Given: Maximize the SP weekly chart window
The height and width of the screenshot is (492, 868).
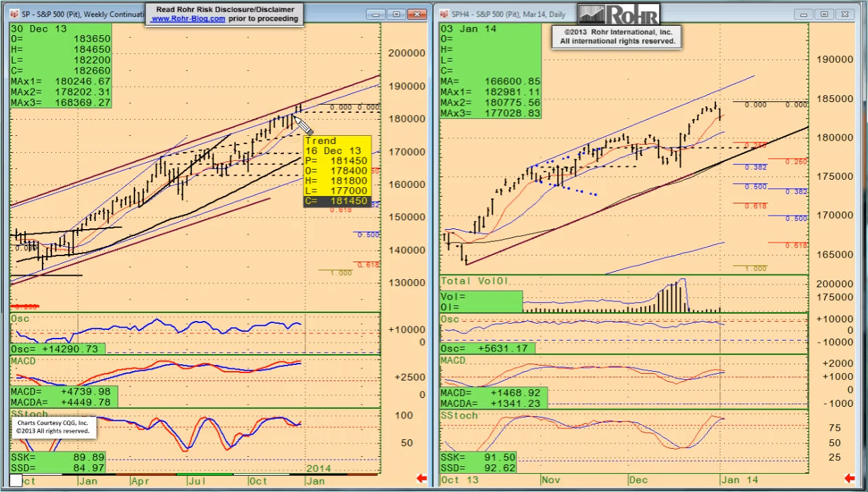Looking at the screenshot, I should click(x=396, y=14).
